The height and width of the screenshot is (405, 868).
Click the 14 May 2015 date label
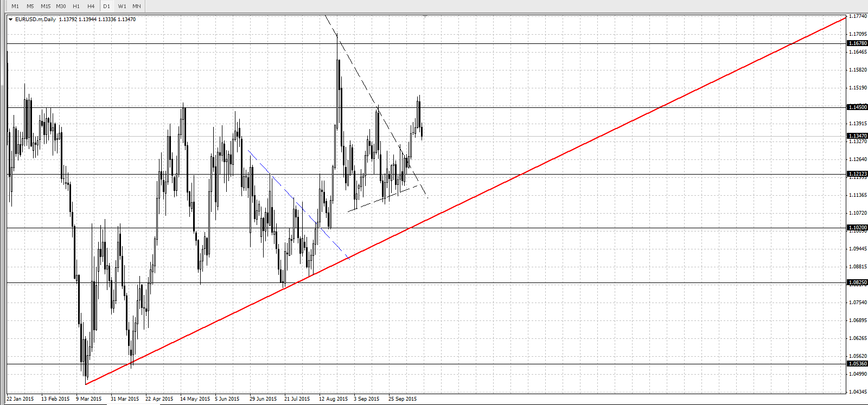(195, 399)
